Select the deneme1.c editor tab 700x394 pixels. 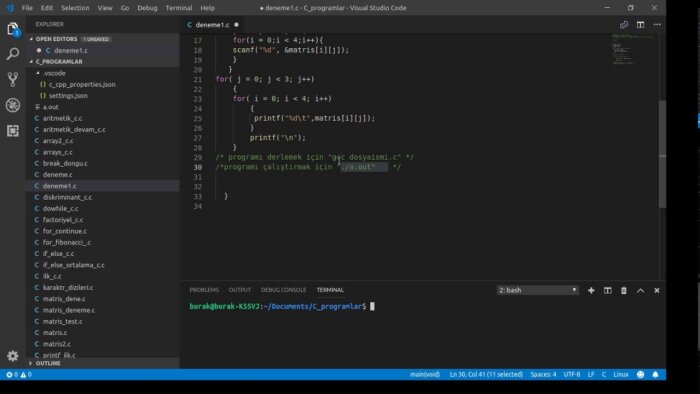[x=212, y=25]
